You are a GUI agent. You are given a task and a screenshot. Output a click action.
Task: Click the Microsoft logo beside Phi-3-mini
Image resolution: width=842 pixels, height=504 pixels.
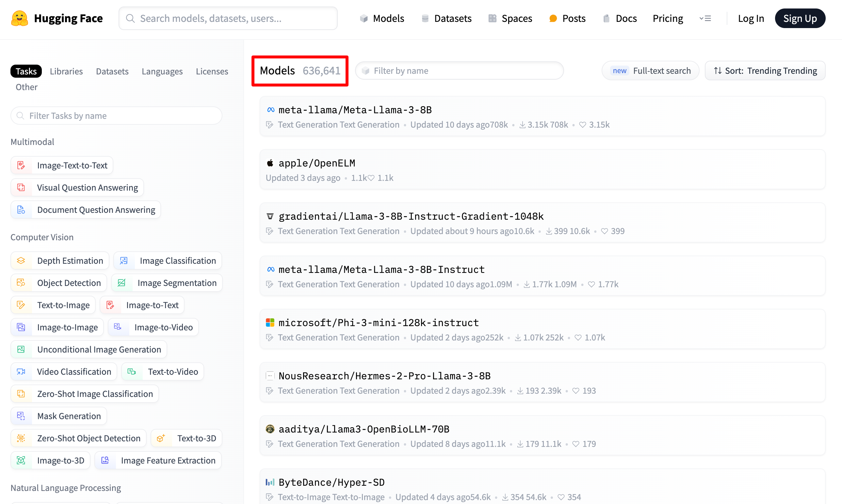(270, 322)
